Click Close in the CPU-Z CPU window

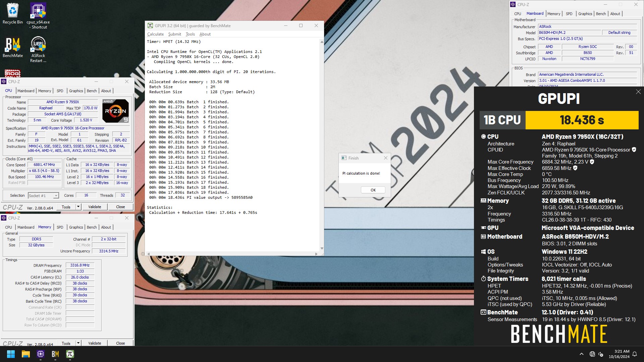pyautogui.click(x=120, y=207)
